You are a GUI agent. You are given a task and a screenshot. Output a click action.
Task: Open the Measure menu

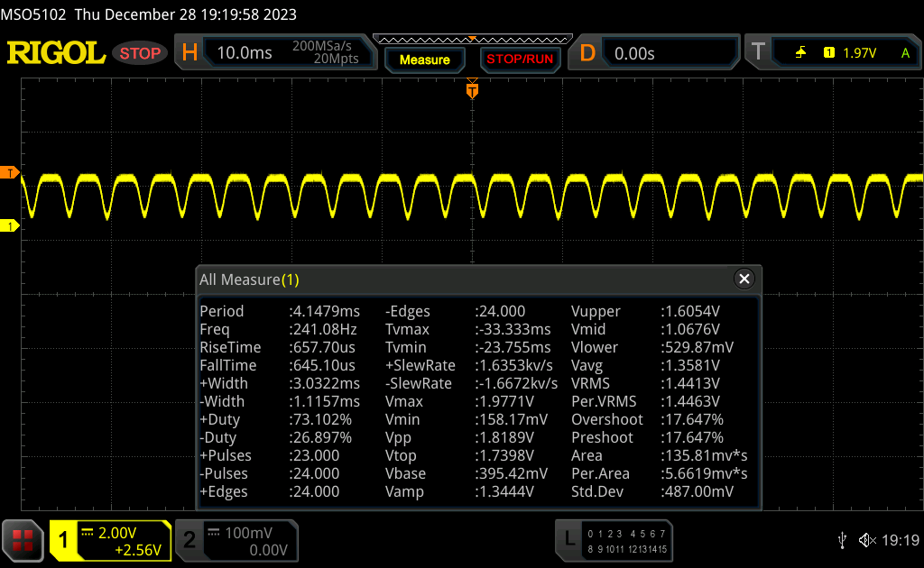[x=424, y=60]
